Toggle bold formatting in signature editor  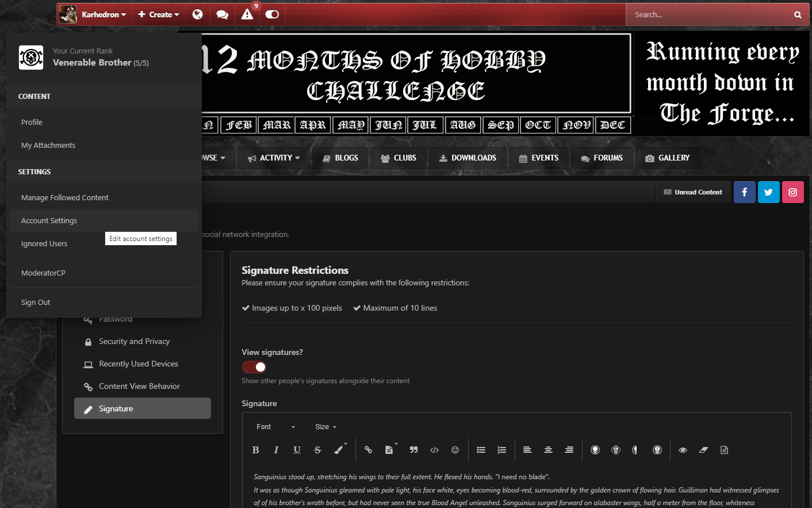[255, 450]
